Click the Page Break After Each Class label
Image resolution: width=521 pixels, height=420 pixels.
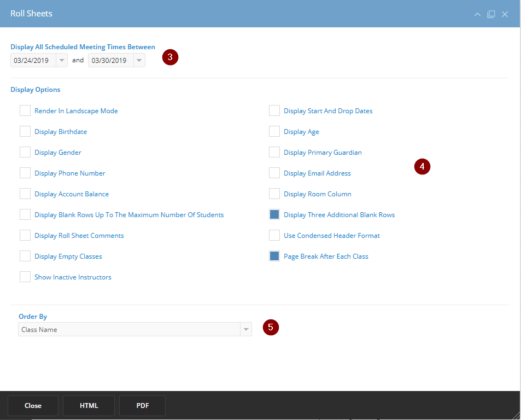click(x=326, y=256)
